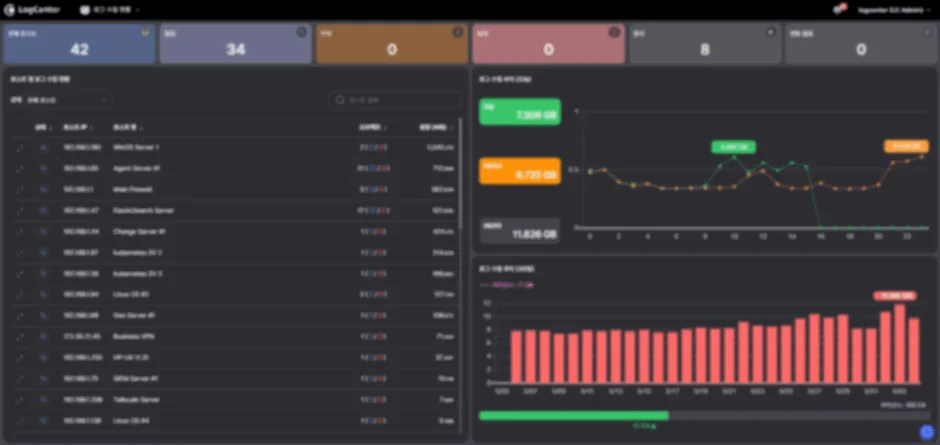The width and height of the screenshot is (940, 445).
Task: Click the Business VPN host name
Action: coord(134,337)
